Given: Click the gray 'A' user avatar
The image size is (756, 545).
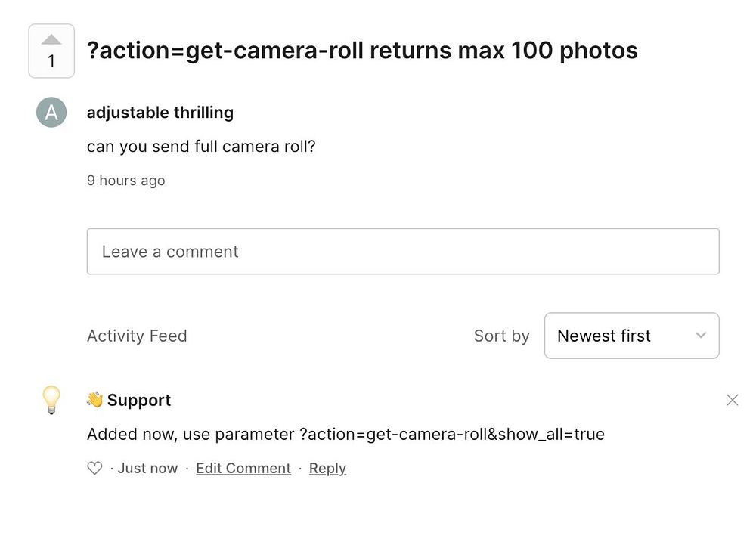Looking at the screenshot, I should coord(51,113).
